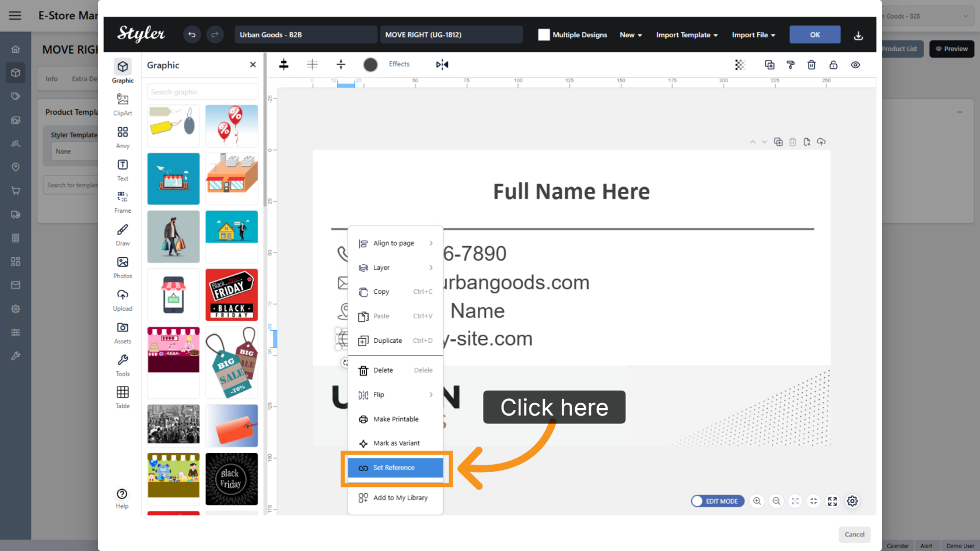Close the Graphic panel
This screenshot has height=551, width=980.
(253, 65)
